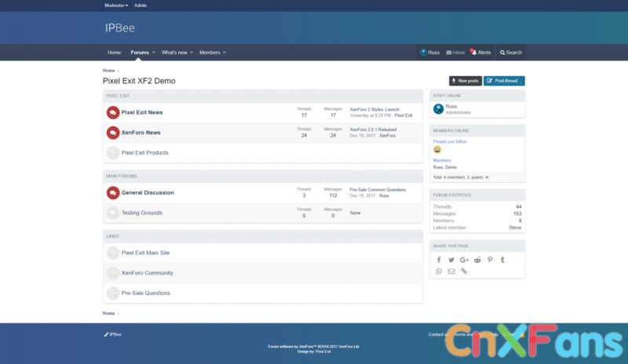628x364 pixels.
Task: Open the PIXEL EXIT category header
Action: click(118, 96)
